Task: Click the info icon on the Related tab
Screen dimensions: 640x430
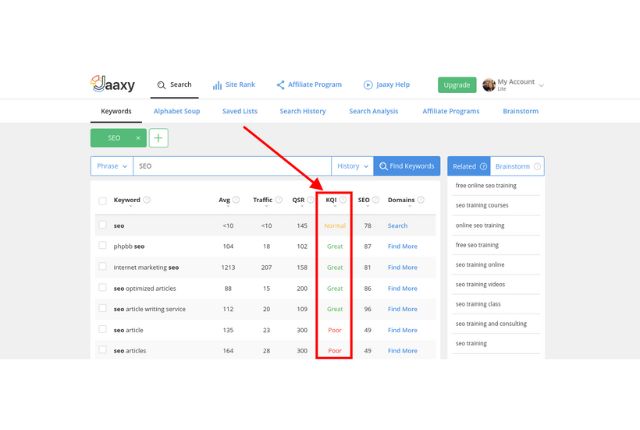Action: pos(483,166)
